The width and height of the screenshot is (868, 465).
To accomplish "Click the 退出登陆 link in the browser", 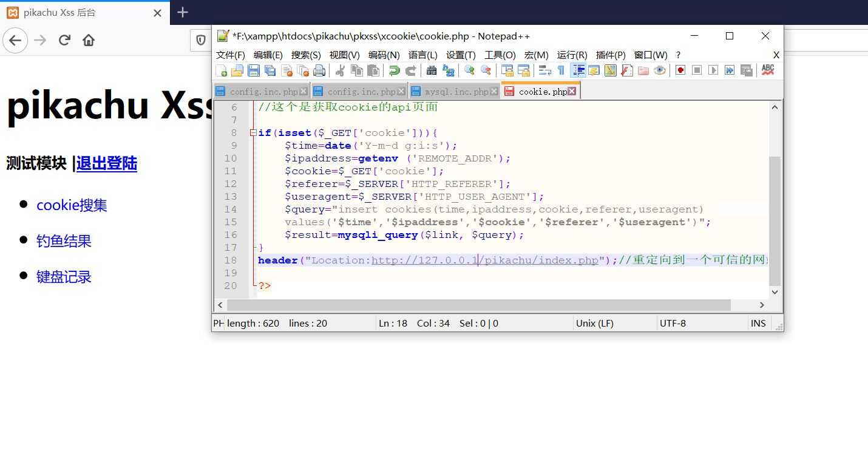I will click(107, 163).
